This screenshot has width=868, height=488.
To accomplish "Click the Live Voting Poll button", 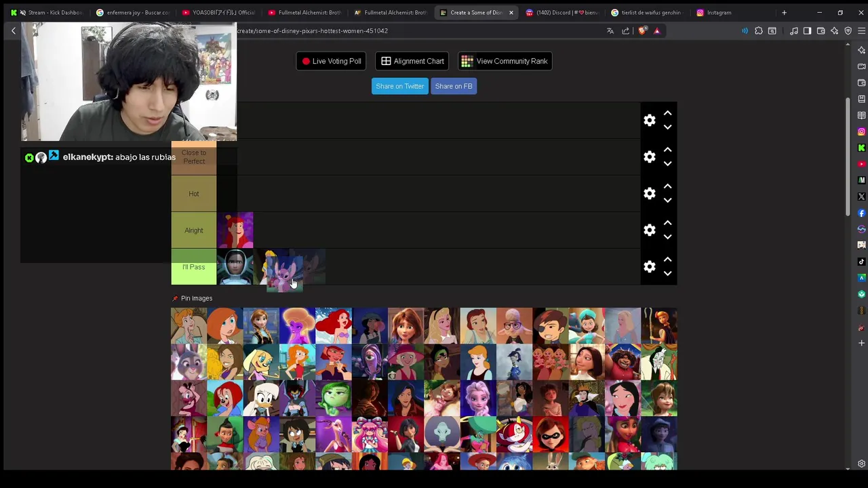I will point(332,61).
